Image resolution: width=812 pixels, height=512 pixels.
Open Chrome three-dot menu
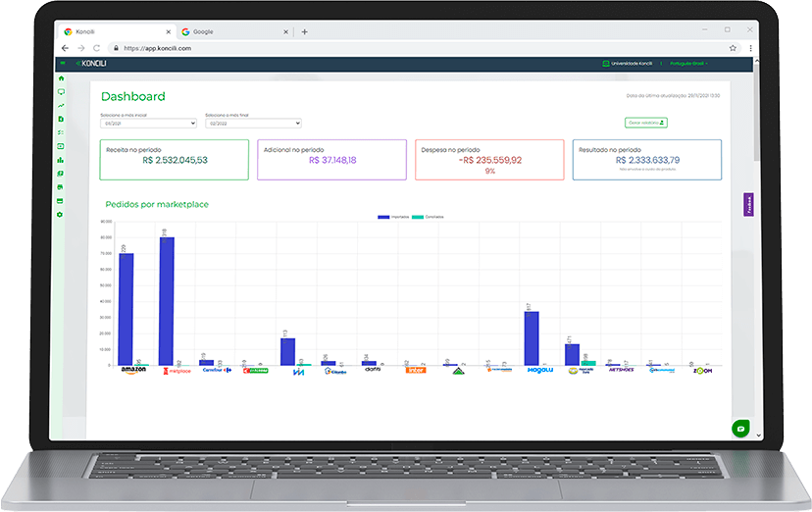click(x=750, y=48)
